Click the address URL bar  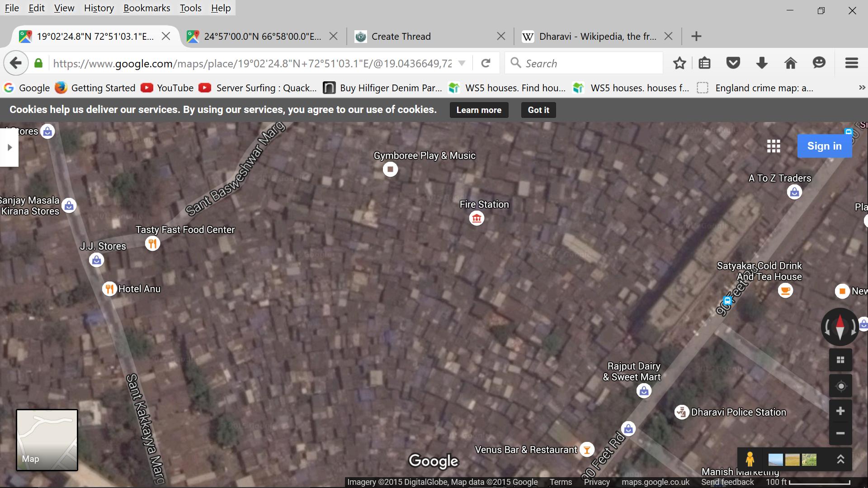[252, 63]
